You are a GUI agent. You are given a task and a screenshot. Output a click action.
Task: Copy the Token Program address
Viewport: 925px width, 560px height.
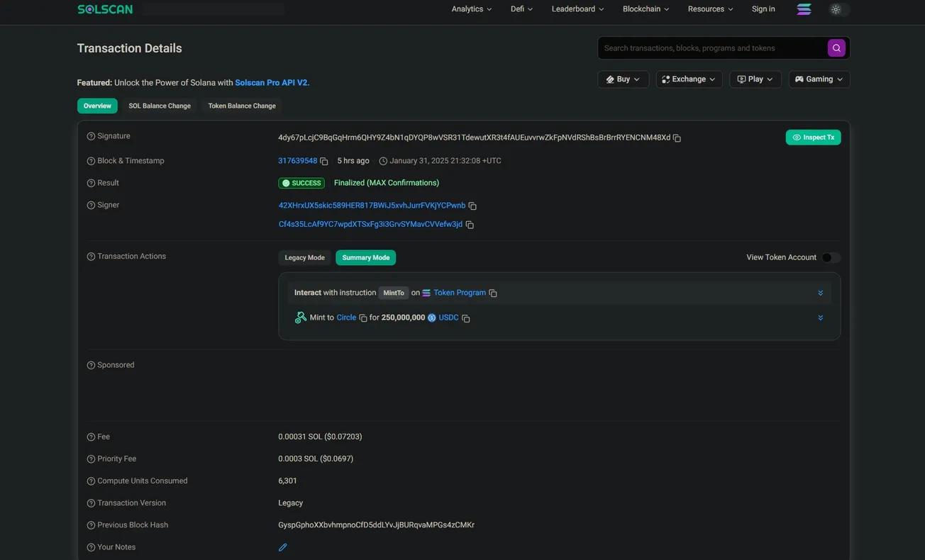493,293
